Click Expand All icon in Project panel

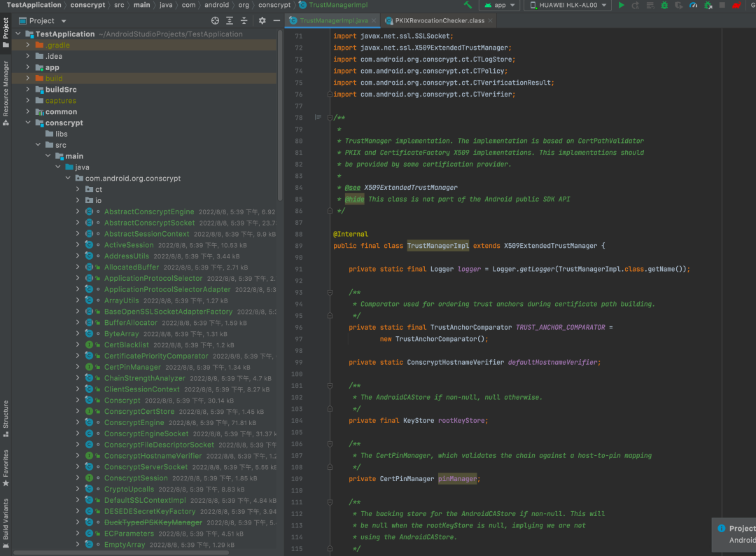pos(230,21)
